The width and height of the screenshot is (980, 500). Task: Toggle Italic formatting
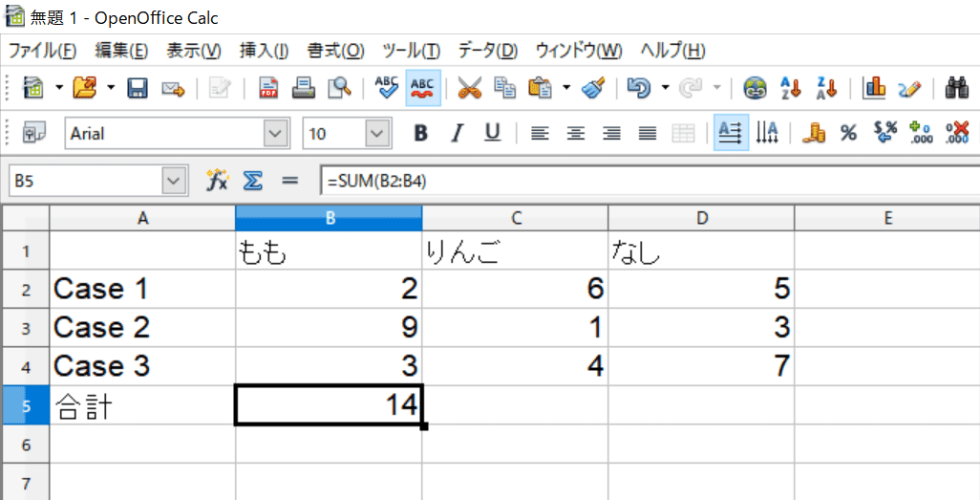(458, 133)
